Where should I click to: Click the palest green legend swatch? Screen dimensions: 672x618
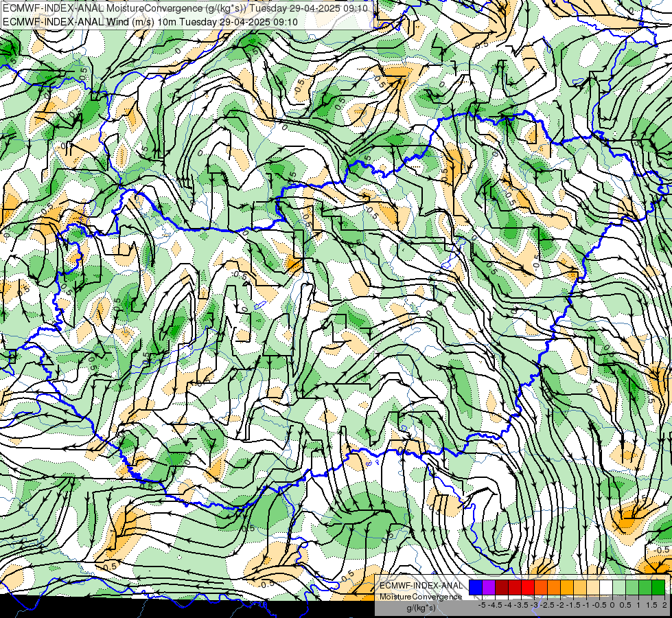(619, 587)
